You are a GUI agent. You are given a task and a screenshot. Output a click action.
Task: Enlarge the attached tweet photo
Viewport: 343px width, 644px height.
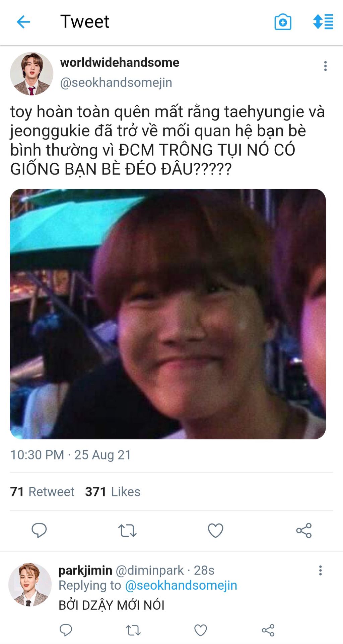click(168, 314)
